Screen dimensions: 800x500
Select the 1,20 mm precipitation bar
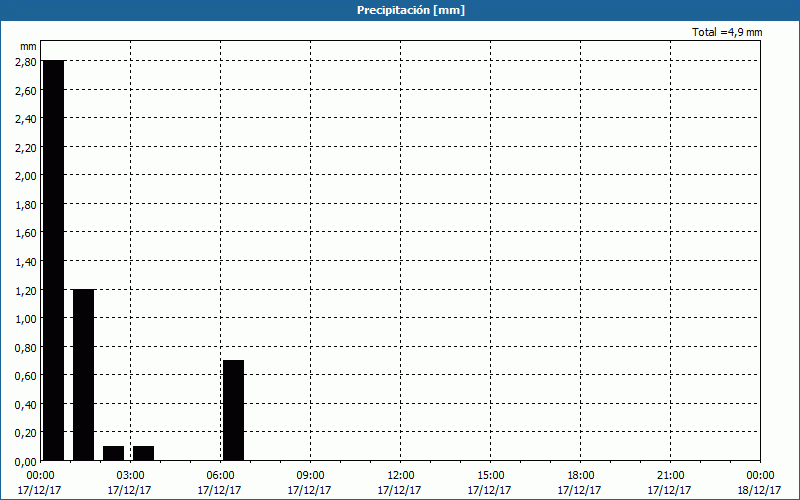click(x=84, y=375)
